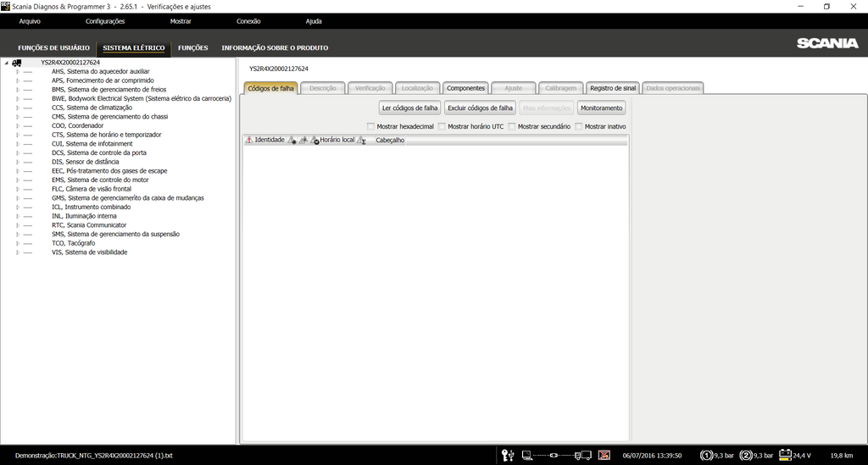Select the Sistema Elétrico section

134,48
